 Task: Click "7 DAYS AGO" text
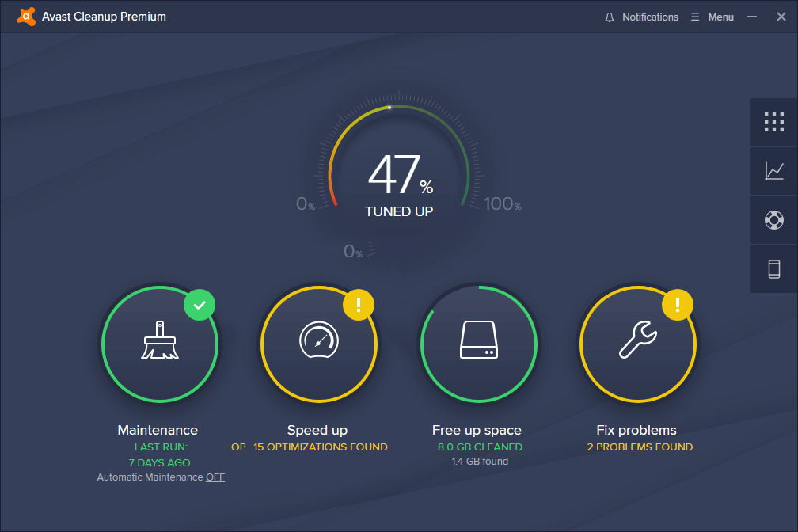(x=159, y=462)
